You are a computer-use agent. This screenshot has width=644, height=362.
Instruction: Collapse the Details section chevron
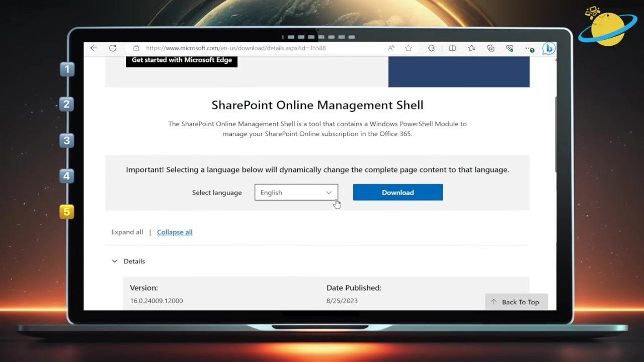[x=114, y=261]
